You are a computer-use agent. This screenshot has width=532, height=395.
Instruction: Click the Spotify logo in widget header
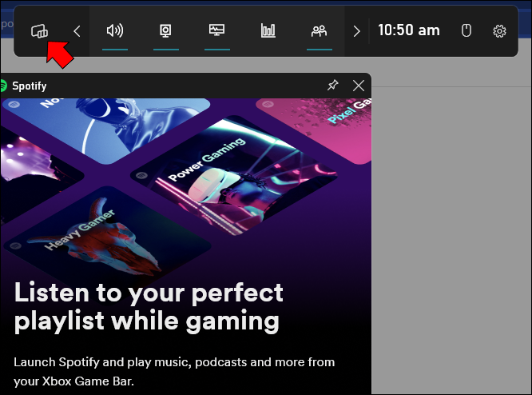click(x=3, y=86)
